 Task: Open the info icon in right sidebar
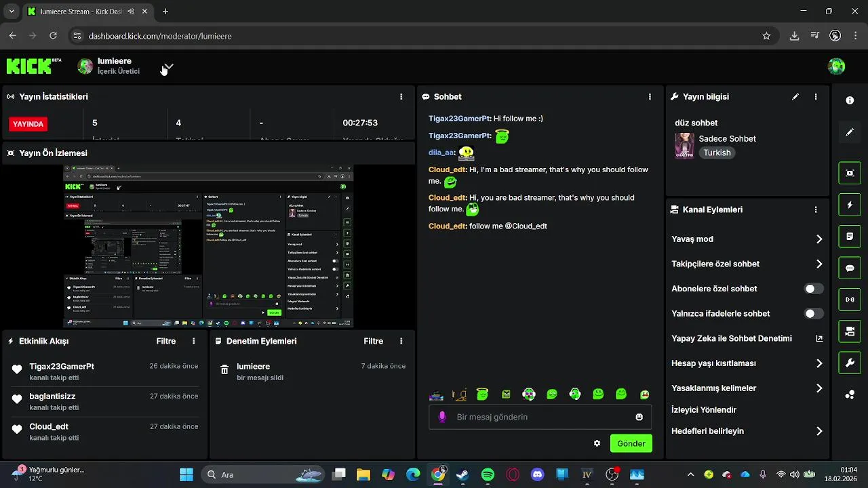850,100
